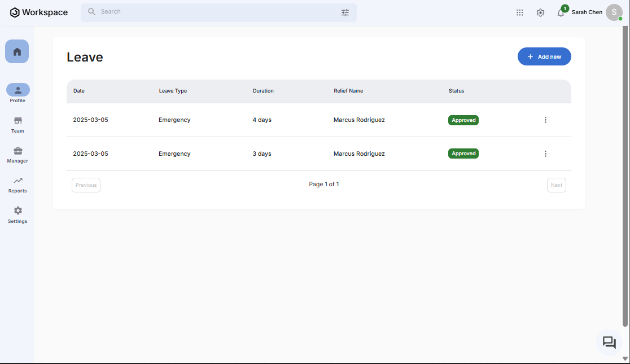The height and width of the screenshot is (364, 630).
Task: Click the gear icon in top bar
Action: (540, 12)
